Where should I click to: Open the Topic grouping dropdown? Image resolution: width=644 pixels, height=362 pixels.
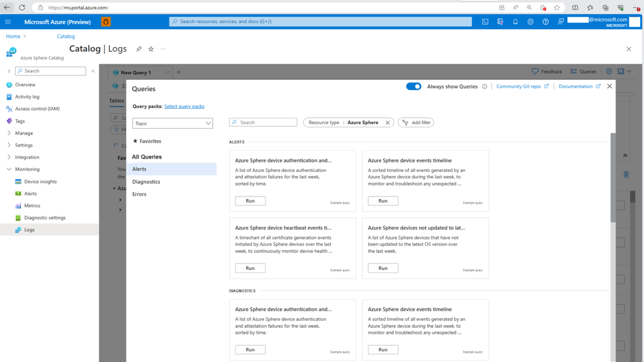[173, 123]
